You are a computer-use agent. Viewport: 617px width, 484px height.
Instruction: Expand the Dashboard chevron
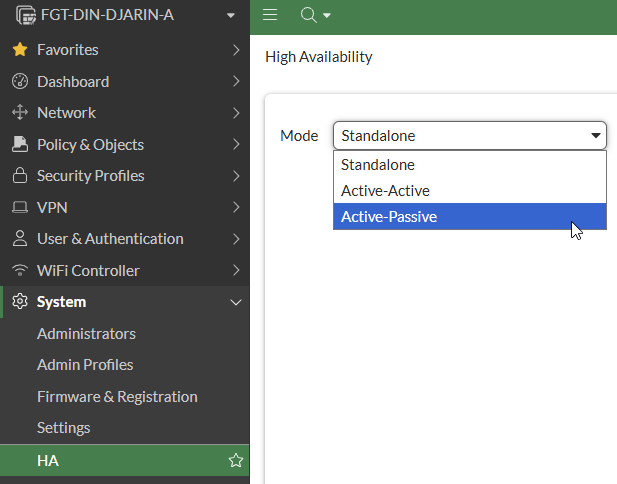pyautogui.click(x=236, y=81)
